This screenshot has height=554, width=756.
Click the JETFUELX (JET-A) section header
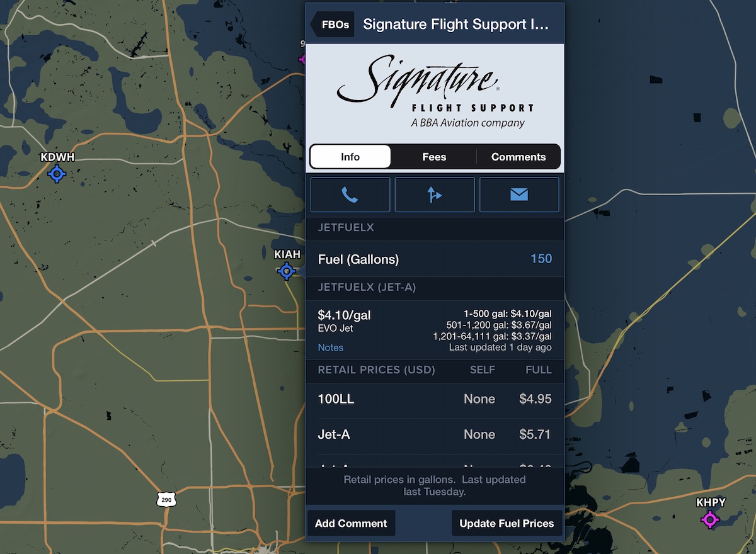pos(367,287)
